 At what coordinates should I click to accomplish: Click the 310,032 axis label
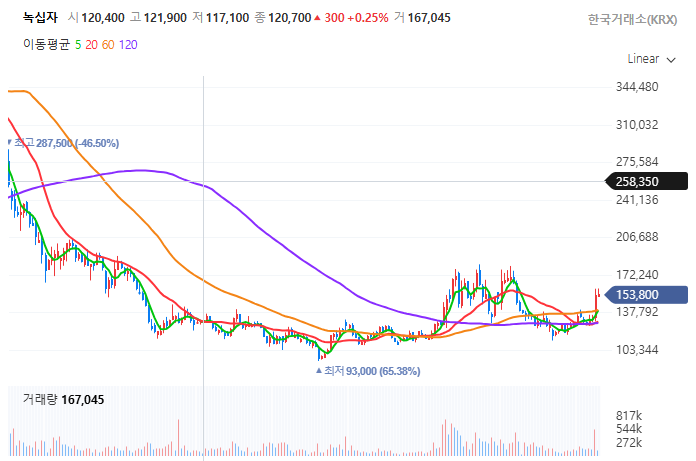637,125
